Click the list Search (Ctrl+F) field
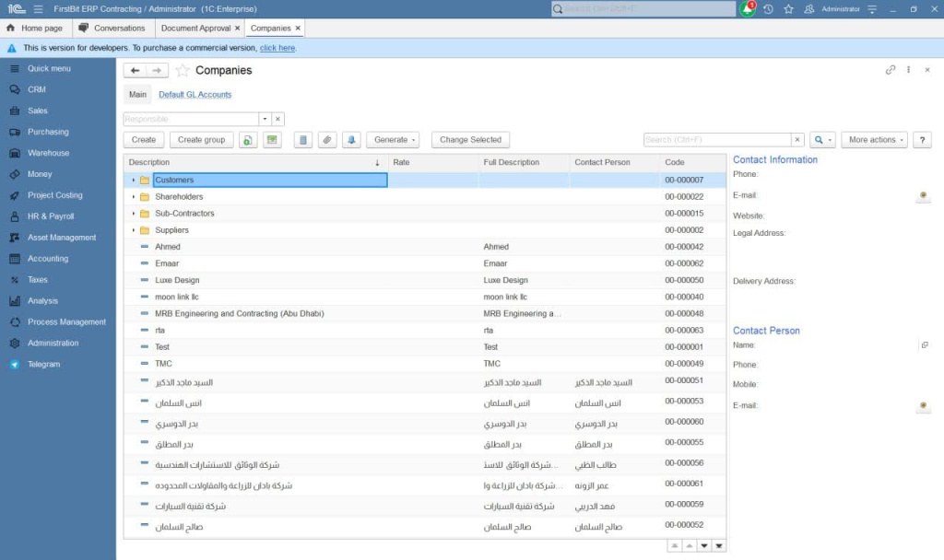 [x=717, y=140]
